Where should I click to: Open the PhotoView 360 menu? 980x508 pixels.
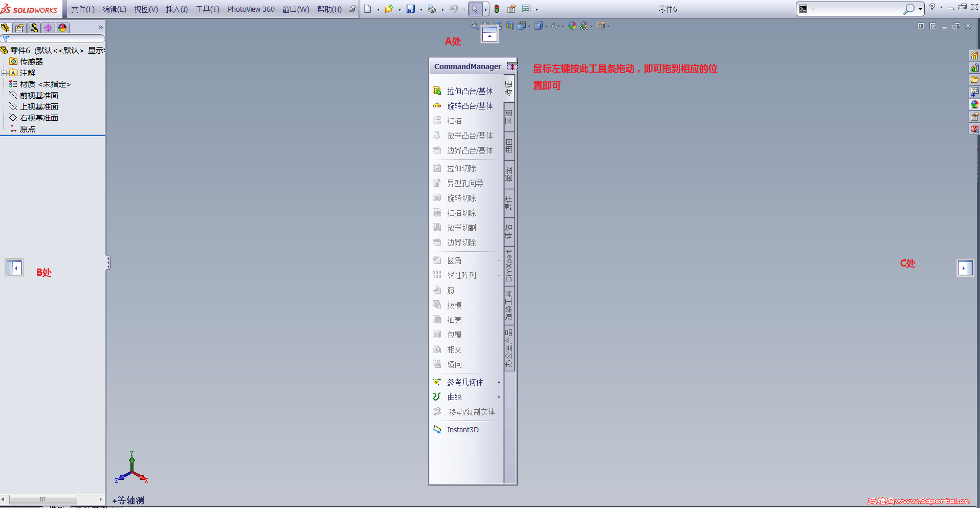(x=251, y=9)
